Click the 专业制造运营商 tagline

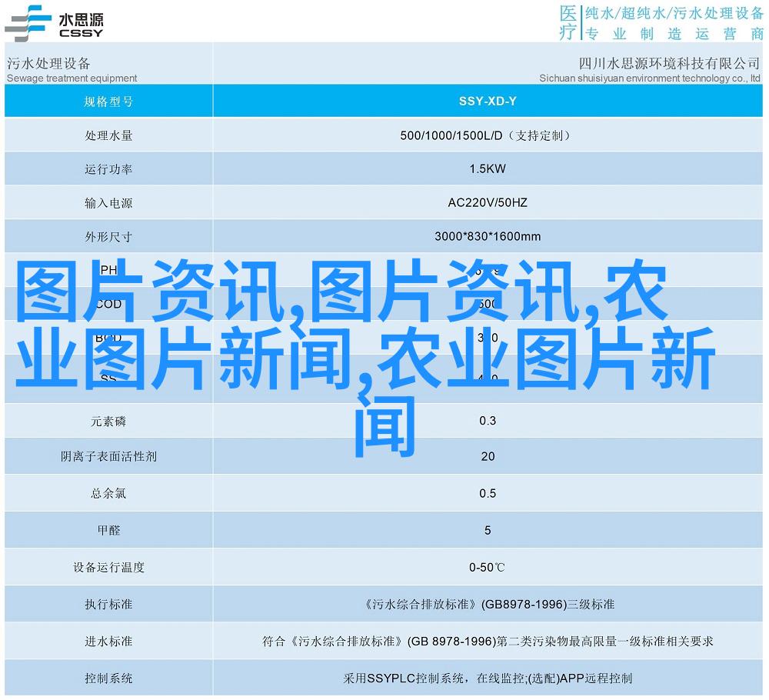pyautogui.click(x=674, y=33)
